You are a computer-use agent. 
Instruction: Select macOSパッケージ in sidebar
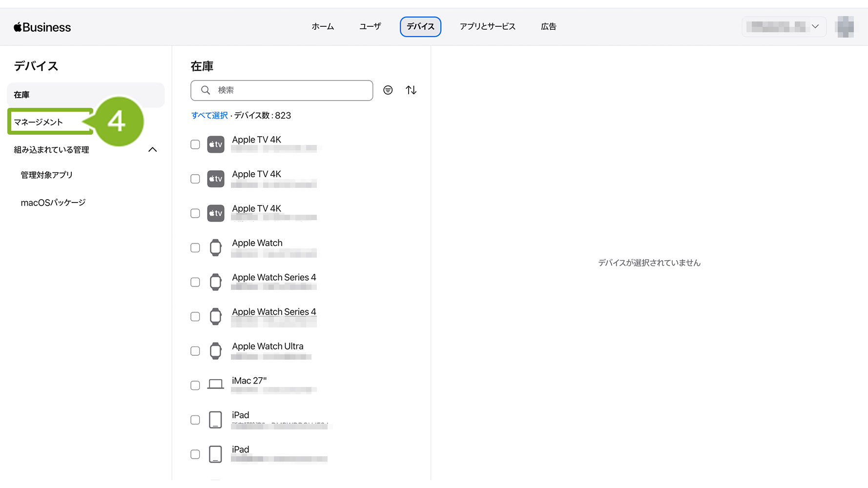coord(53,203)
